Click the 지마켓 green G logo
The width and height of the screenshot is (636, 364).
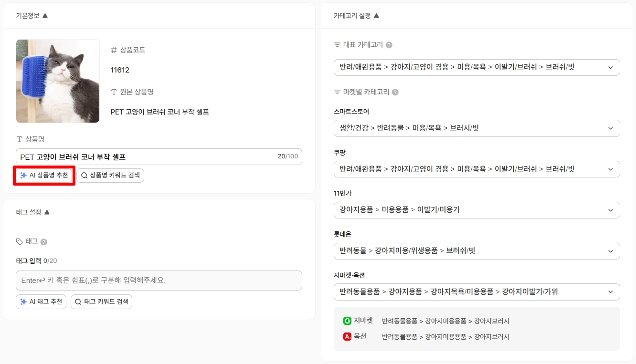[x=347, y=321]
